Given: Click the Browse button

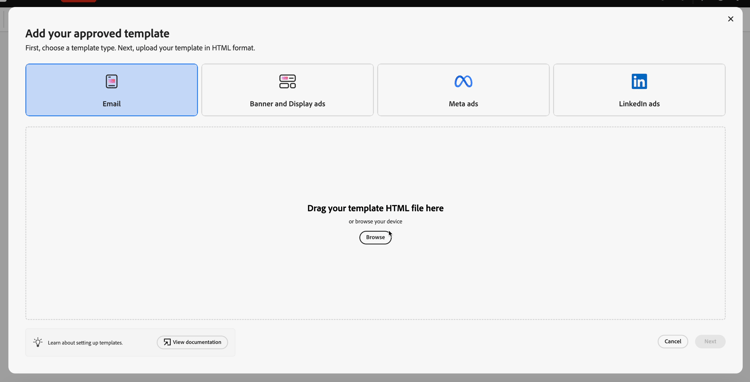Looking at the screenshot, I should [375, 238].
